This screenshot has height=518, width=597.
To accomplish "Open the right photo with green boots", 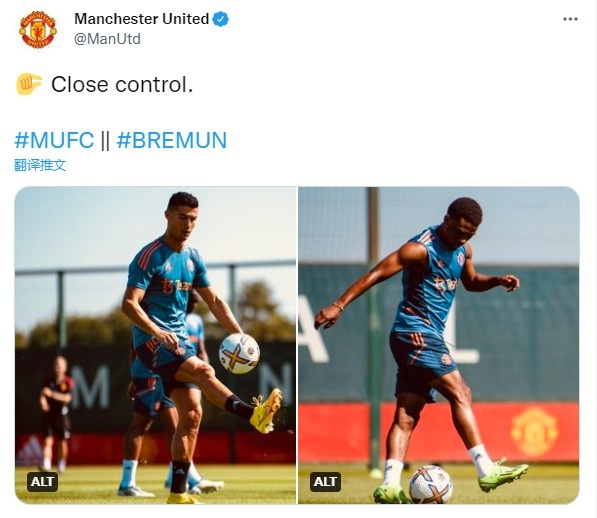I will [439, 345].
